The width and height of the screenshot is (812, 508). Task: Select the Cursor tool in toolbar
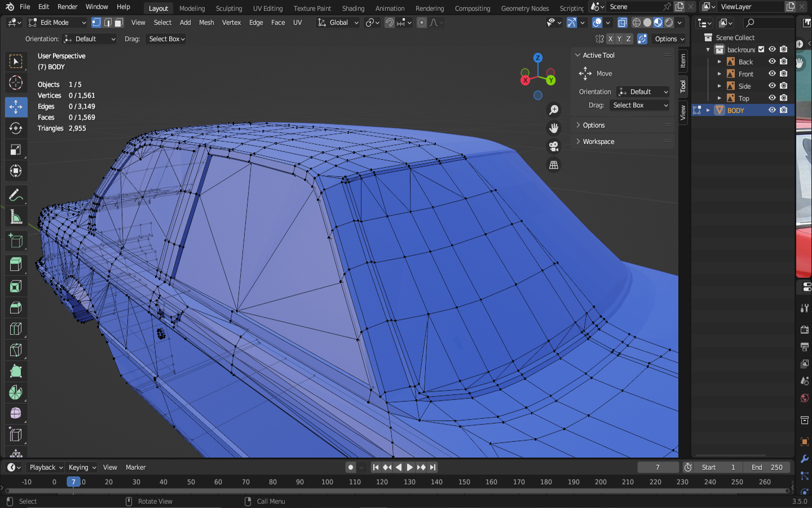tap(16, 83)
